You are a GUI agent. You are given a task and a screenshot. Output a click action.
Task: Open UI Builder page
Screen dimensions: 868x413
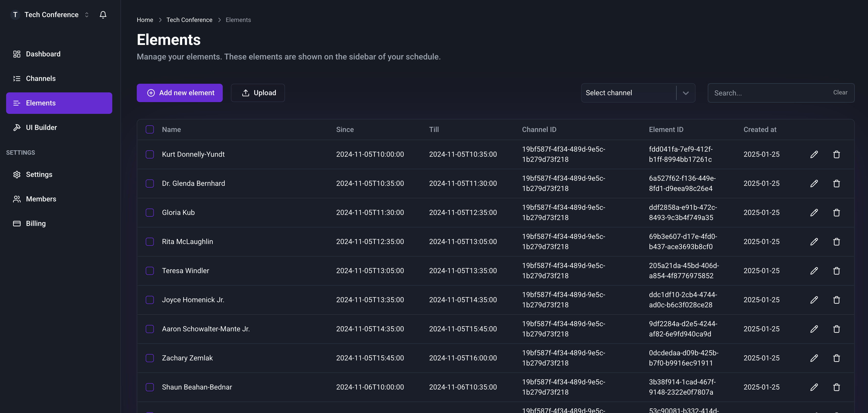pos(59,127)
